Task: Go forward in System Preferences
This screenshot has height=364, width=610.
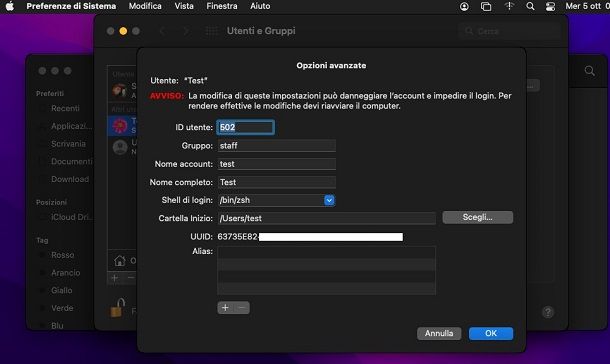Action: click(x=186, y=31)
